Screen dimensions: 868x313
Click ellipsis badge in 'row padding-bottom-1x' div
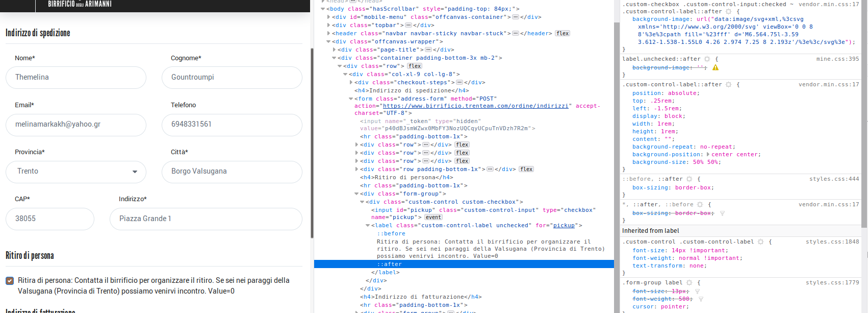490,169
